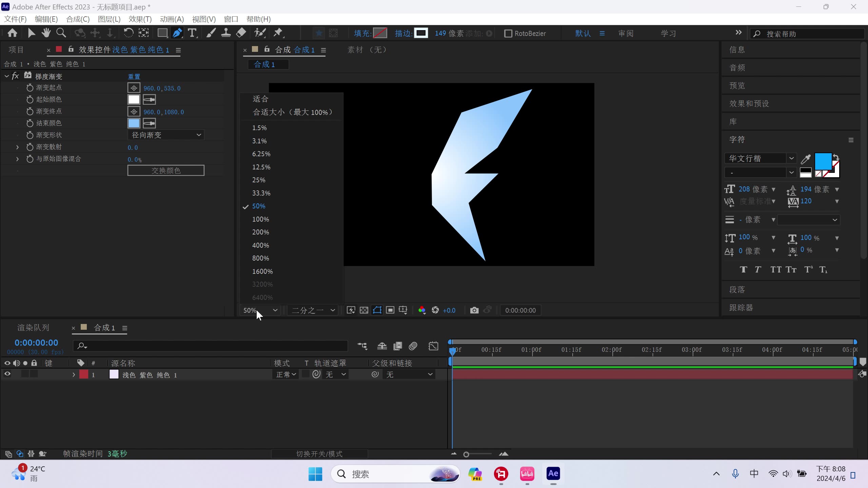Select the Puppet Pin tool
Screen dimensions: 868x488
278,33
